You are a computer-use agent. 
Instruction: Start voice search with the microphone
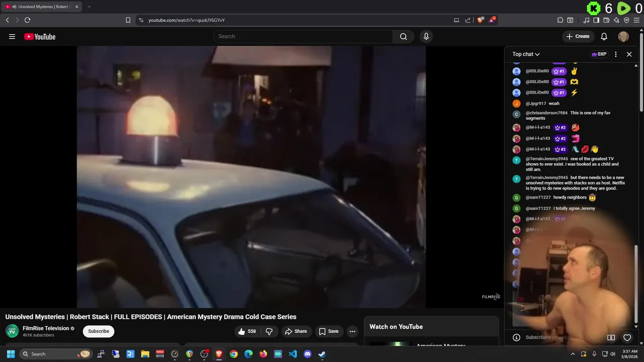[426, 36]
